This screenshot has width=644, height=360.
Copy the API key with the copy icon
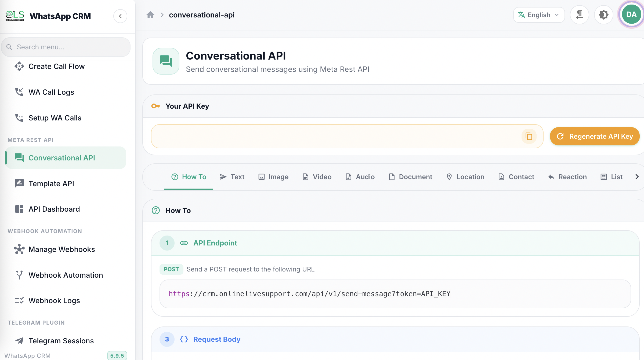point(529,136)
